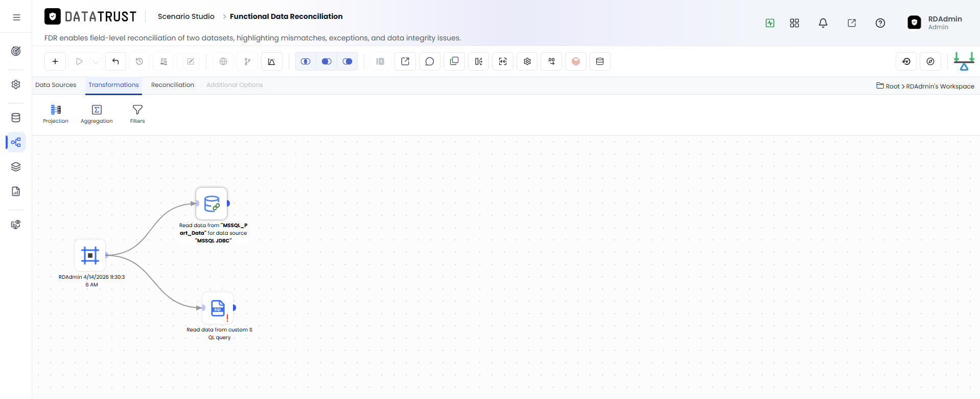Open the sidebar scenario workflow icon
This screenshot has height=399, width=980.
(x=16, y=142)
